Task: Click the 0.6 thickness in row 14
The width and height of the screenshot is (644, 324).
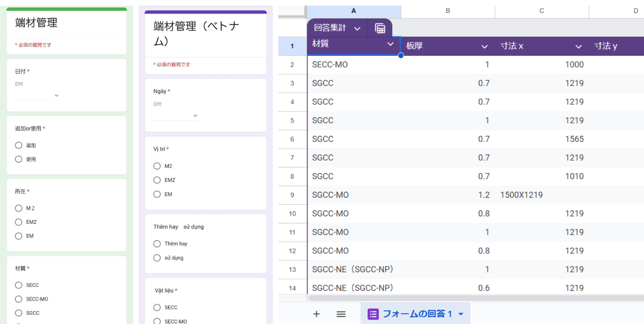Action: [484, 288]
